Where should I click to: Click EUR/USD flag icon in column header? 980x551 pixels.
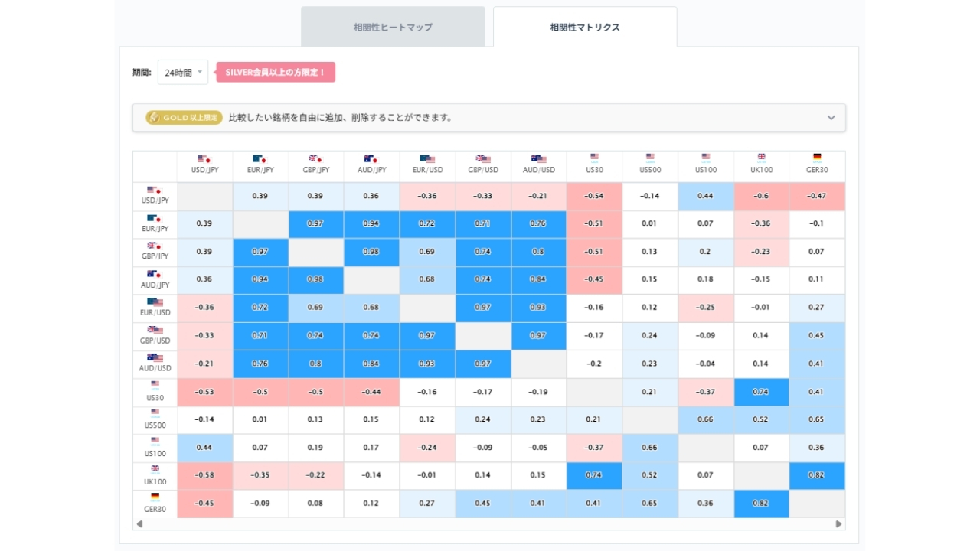(427, 159)
